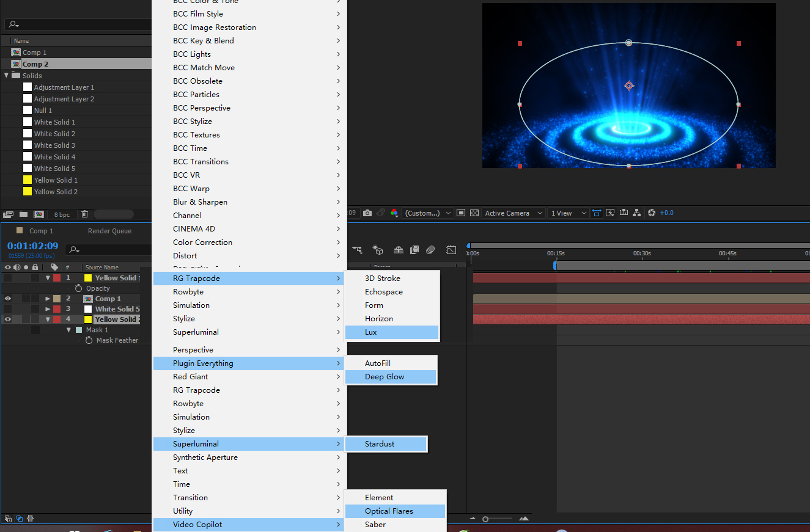
Task: Expand the Comp 1 layer in the timeline
Action: click(48, 299)
